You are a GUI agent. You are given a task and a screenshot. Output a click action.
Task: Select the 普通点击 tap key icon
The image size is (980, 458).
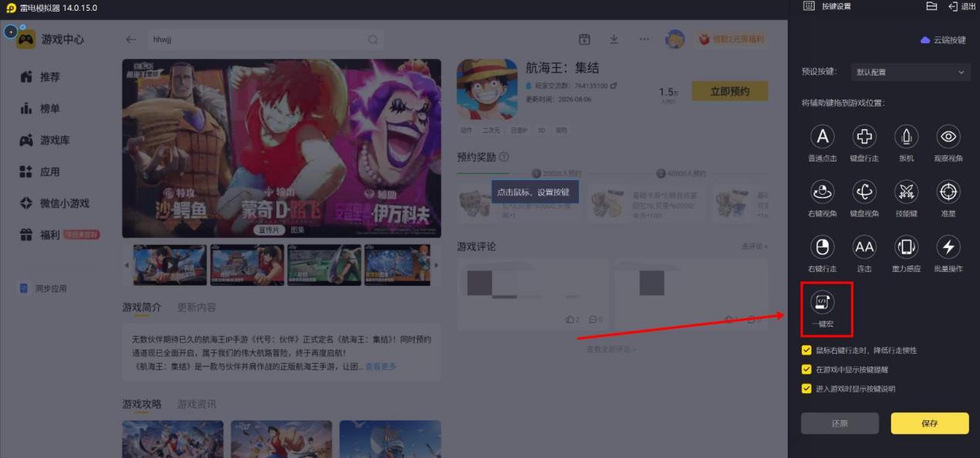(x=822, y=137)
